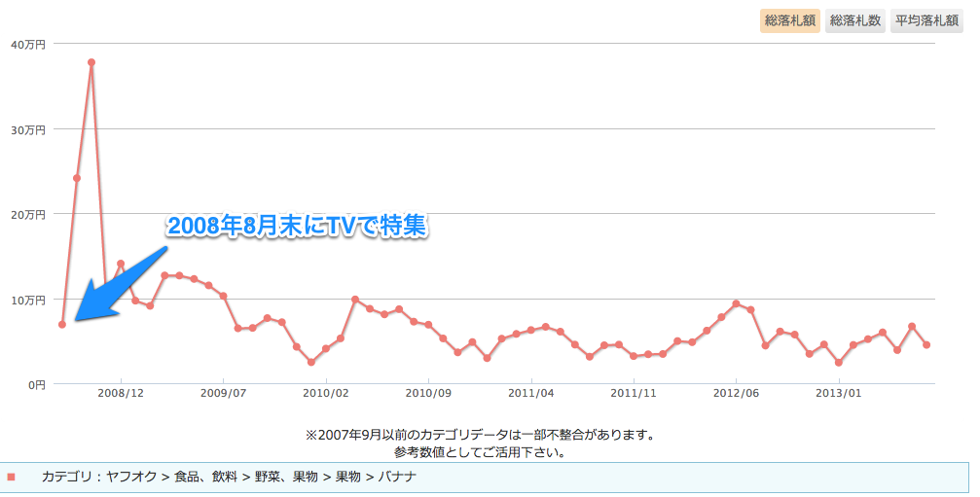
Task: Click the 2013/01 x-axis label
Action: pos(838,394)
